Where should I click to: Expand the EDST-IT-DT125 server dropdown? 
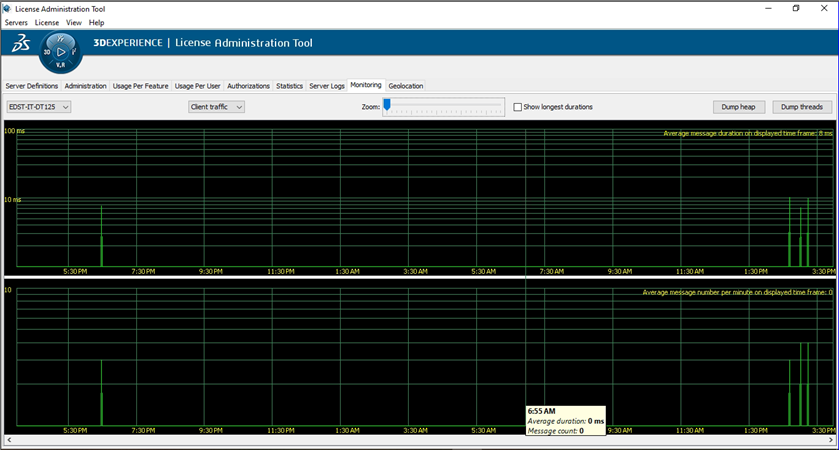point(38,107)
